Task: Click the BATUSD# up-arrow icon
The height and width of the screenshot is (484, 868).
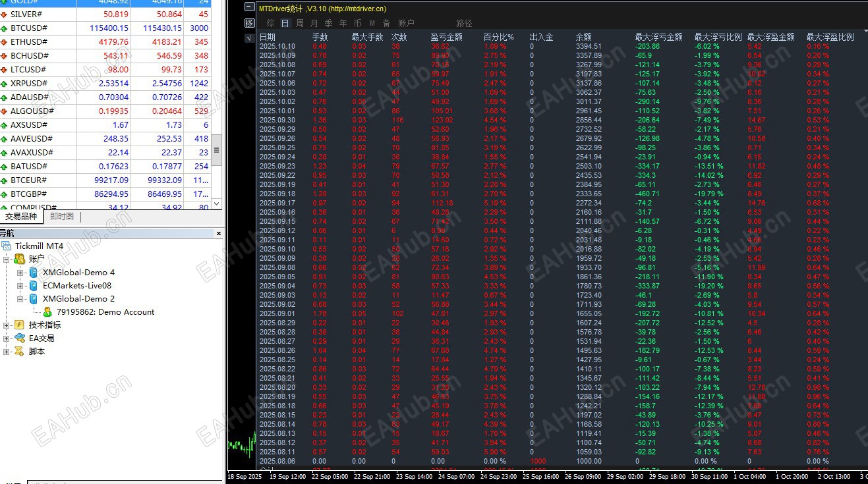Action: 5,167
